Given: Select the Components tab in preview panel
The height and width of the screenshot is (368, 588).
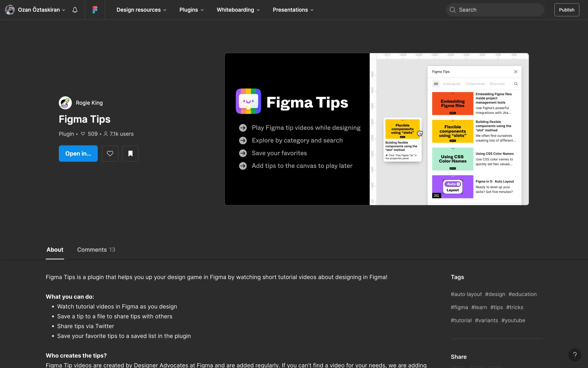Looking at the screenshot, I should click(475, 84).
